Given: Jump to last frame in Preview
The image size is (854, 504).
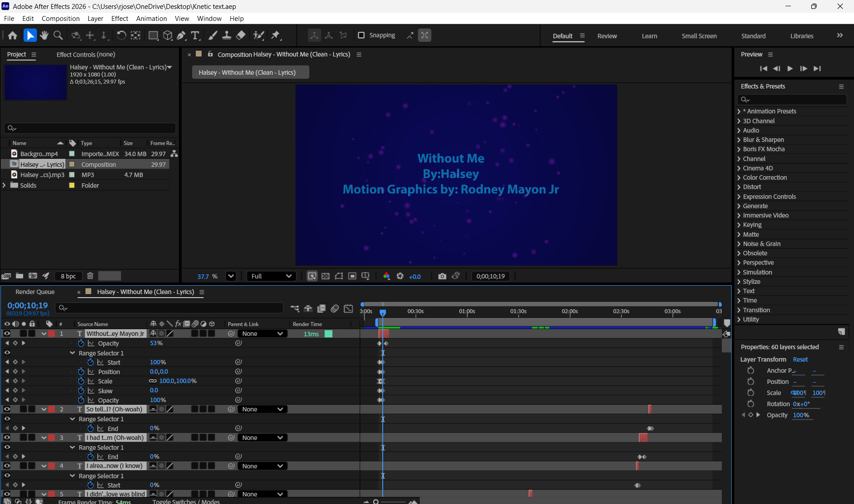Looking at the screenshot, I should click(817, 69).
